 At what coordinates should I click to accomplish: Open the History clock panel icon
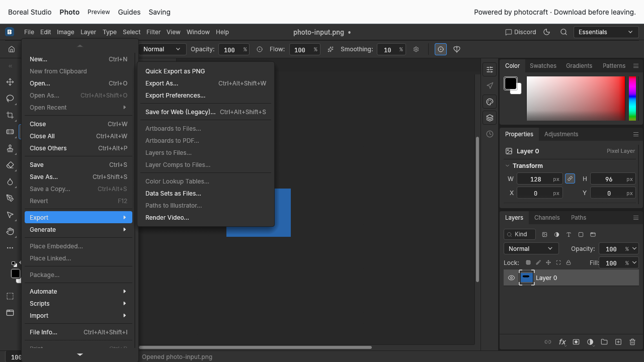coord(490,134)
